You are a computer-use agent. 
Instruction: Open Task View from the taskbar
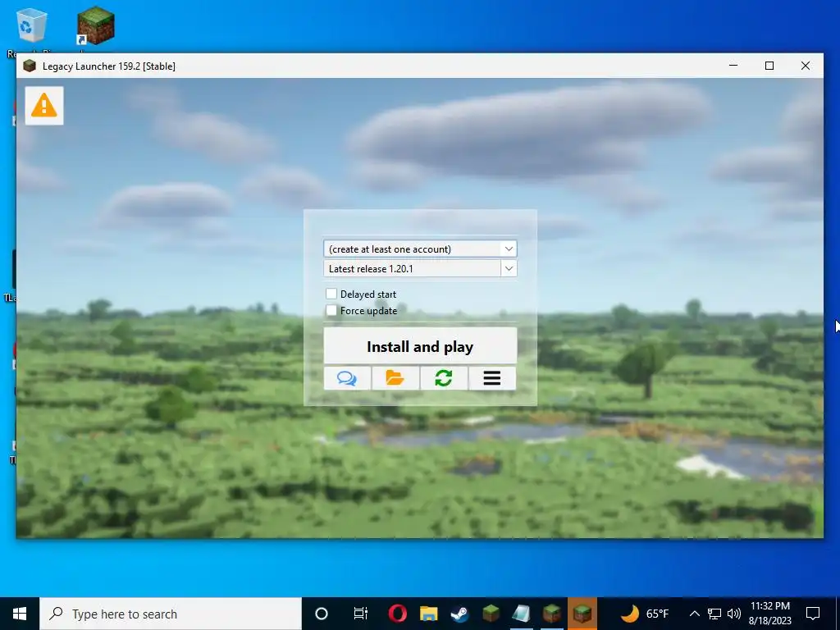click(x=361, y=614)
